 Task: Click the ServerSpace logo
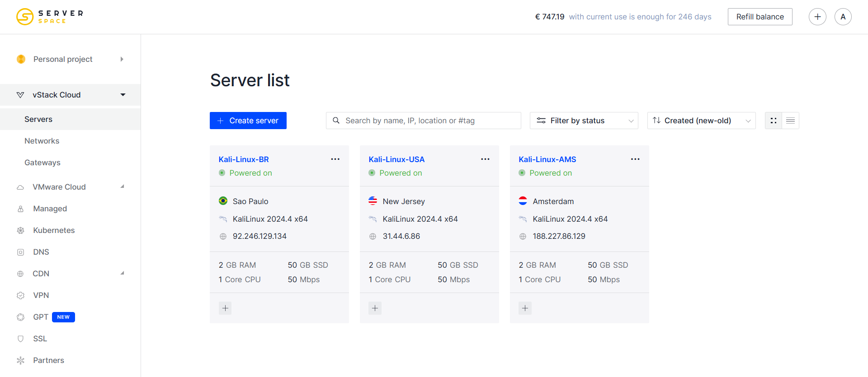(50, 17)
